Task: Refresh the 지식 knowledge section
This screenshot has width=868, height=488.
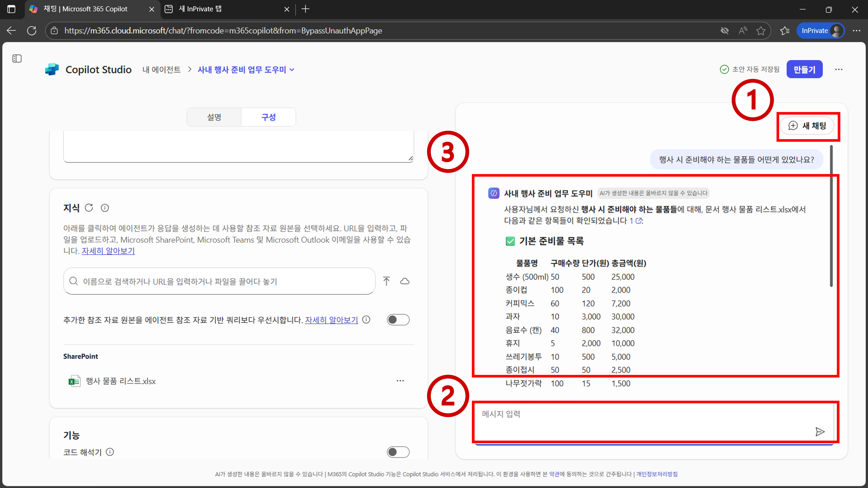Action: tap(89, 208)
